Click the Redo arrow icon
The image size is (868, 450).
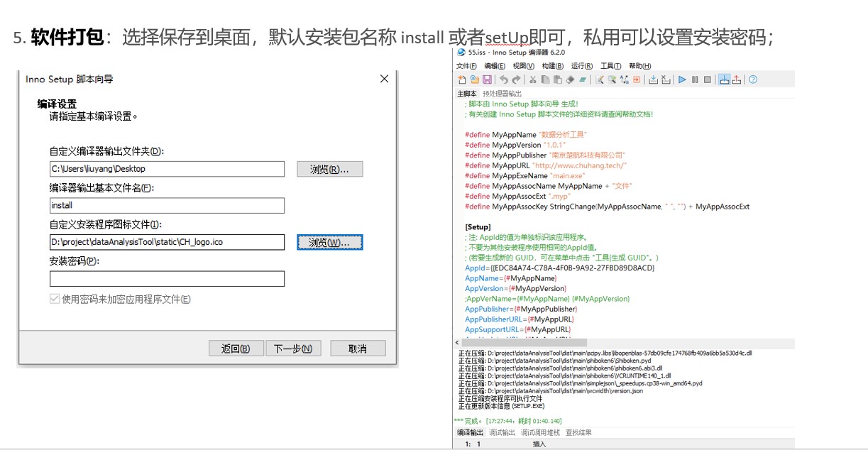click(515, 79)
